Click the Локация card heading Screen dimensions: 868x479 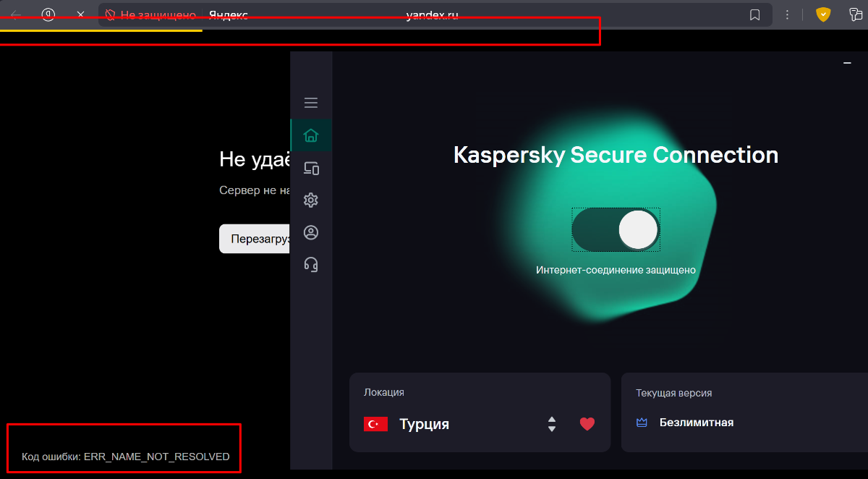tap(384, 392)
